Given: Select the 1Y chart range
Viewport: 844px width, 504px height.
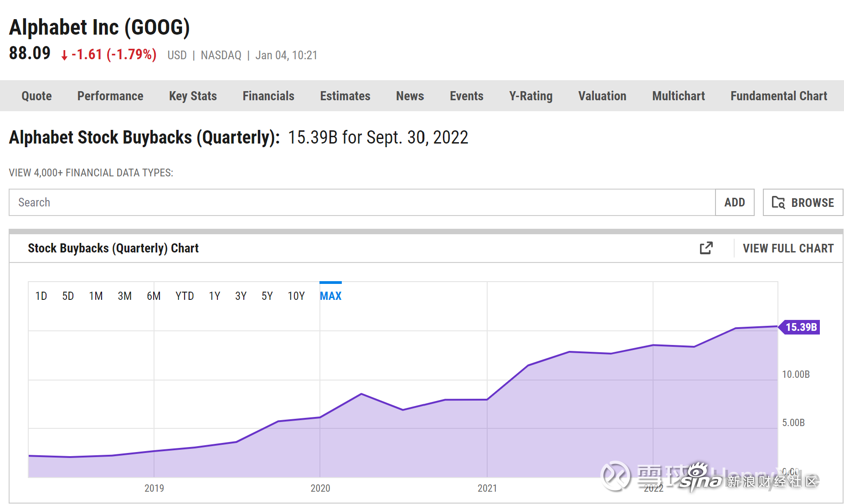Looking at the screenshot, I should coord(214,296).
